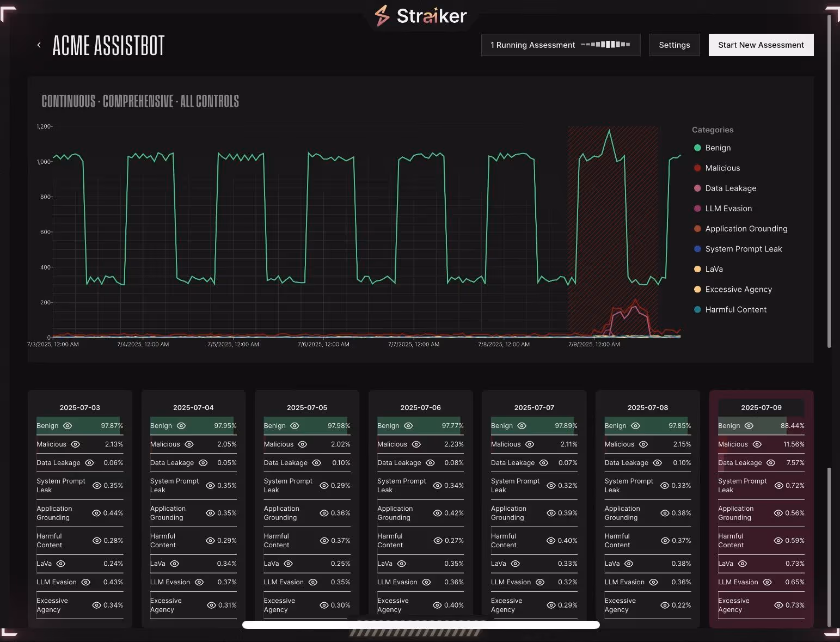
Task: Toggle the Malicious legend dot
Action: coord(697,168)
